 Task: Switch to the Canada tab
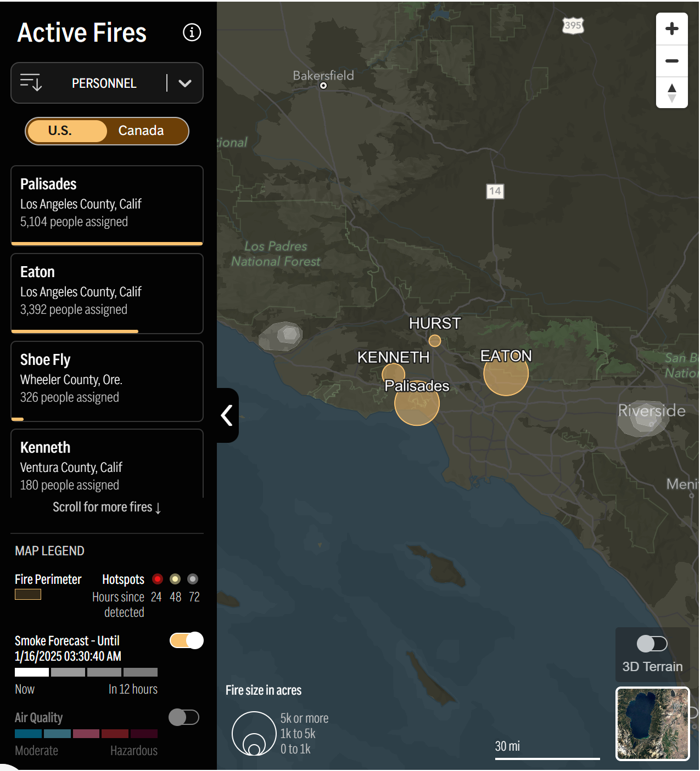point(141,131)
